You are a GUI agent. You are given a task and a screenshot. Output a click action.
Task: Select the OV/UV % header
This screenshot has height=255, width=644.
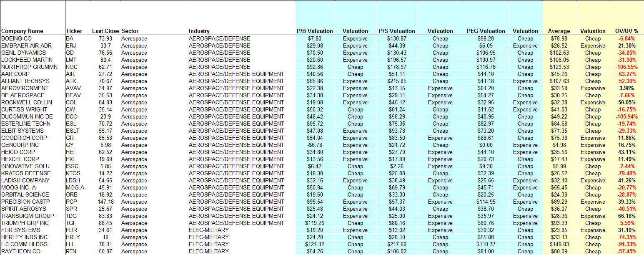click(x=626, y=31)
